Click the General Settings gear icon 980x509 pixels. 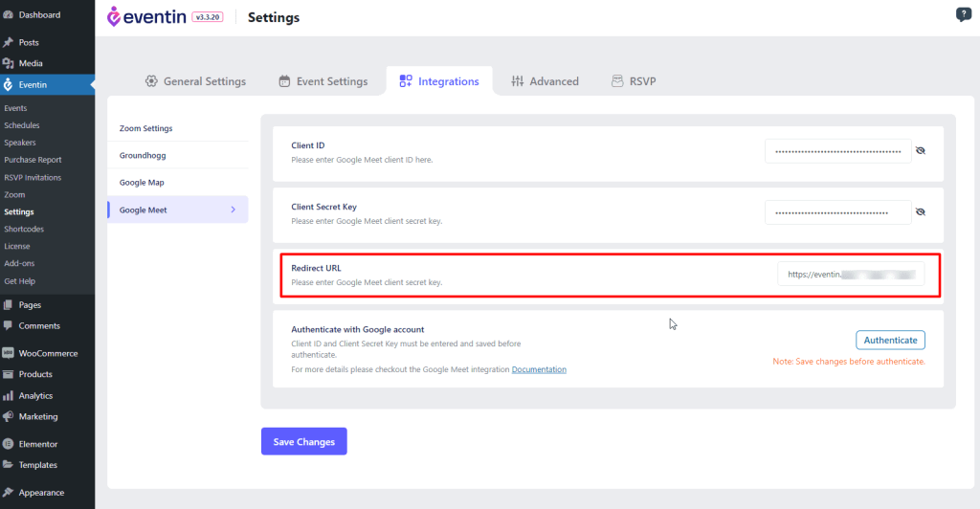151,81
